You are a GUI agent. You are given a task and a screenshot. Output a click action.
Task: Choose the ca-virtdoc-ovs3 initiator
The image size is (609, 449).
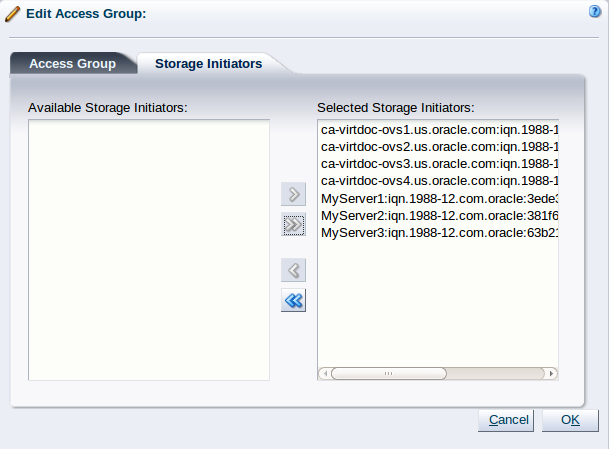438,164
